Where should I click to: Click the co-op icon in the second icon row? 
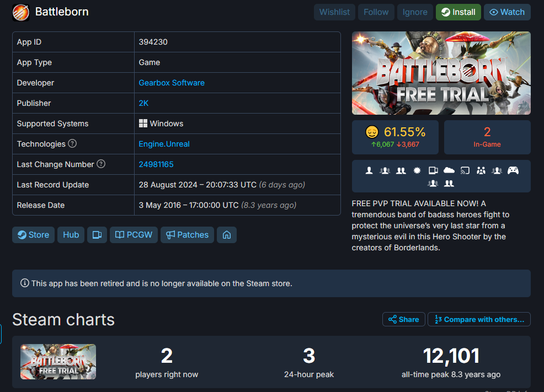449,184
